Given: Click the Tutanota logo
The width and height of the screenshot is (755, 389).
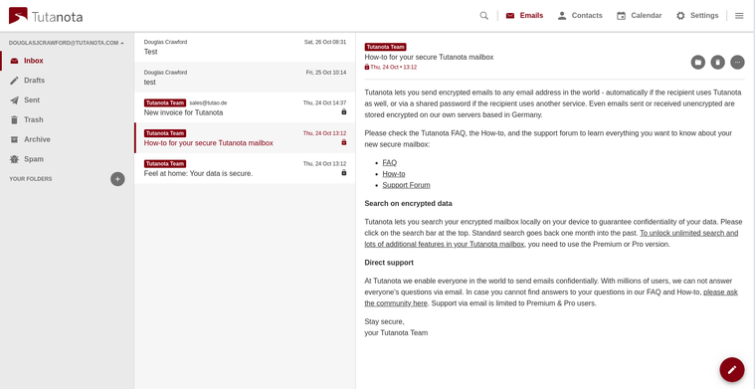Looking at the screenshot, I should [46, 16].
